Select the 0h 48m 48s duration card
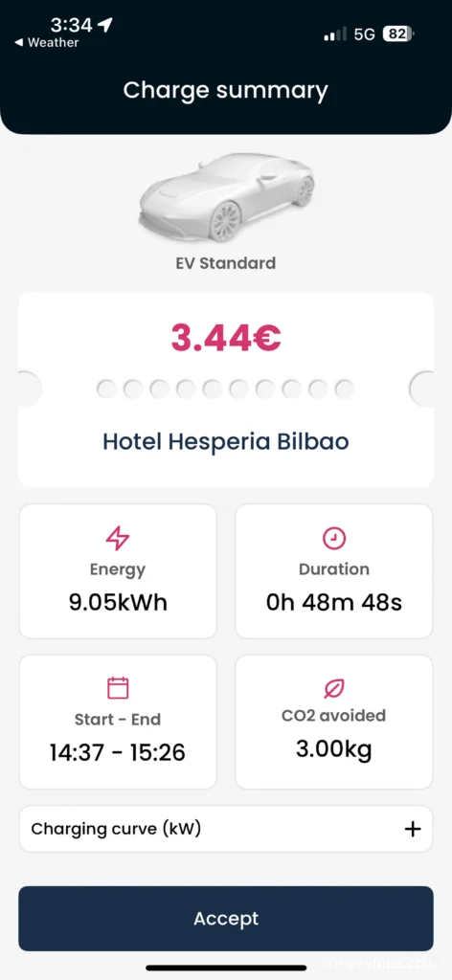The width and height of the screenshot is (452, 980). (x=334, y=571)
